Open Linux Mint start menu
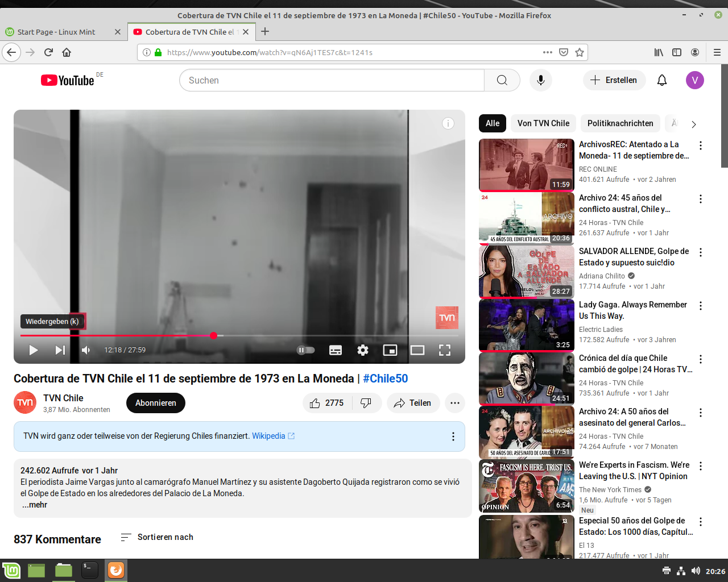Image resolution: width=728 pixels, height=582 pixels. pyautogui.click(x=11, y=570)
